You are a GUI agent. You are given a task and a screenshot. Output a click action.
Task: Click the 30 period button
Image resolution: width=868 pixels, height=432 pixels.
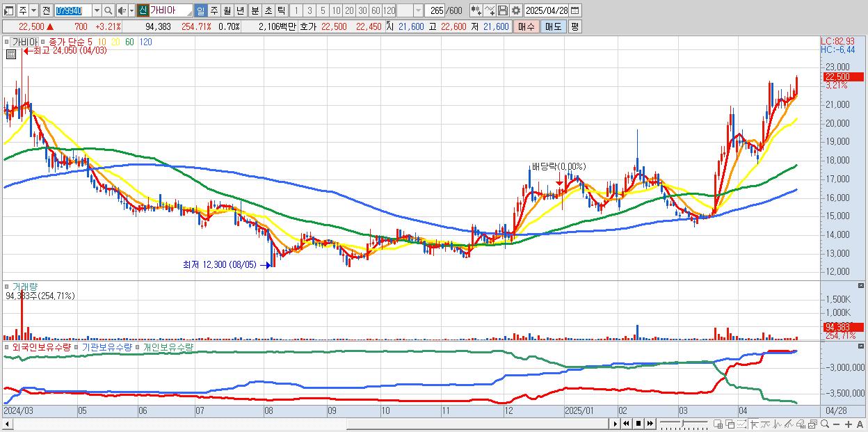(362, 10)
